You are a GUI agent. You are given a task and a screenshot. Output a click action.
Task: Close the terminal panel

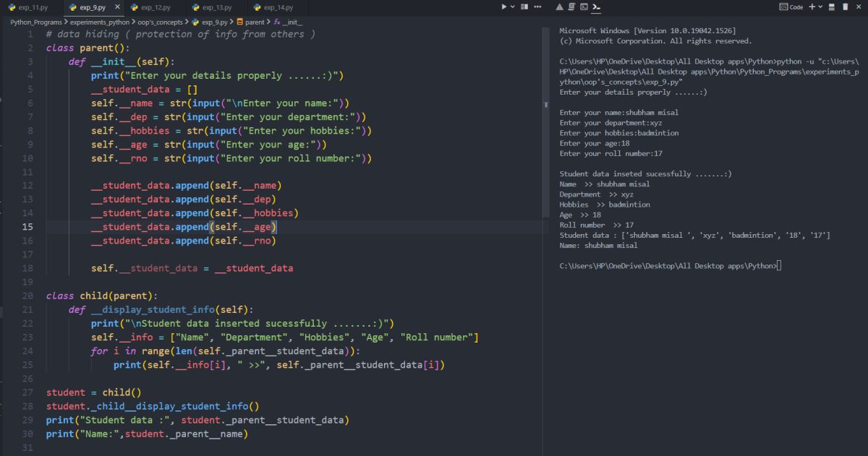(x=858, y=7)
